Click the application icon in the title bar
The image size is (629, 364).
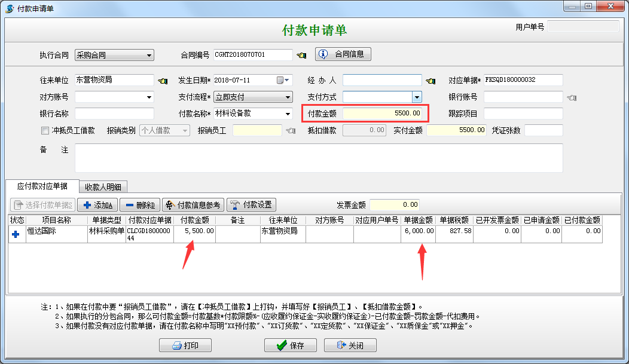point(9,8)
